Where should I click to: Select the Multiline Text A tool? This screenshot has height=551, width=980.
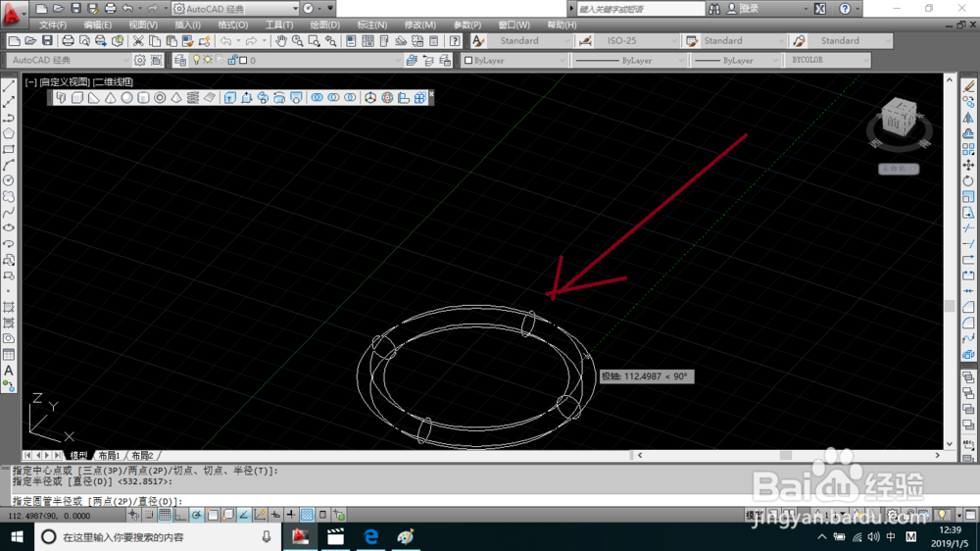[x=9, y=371]
